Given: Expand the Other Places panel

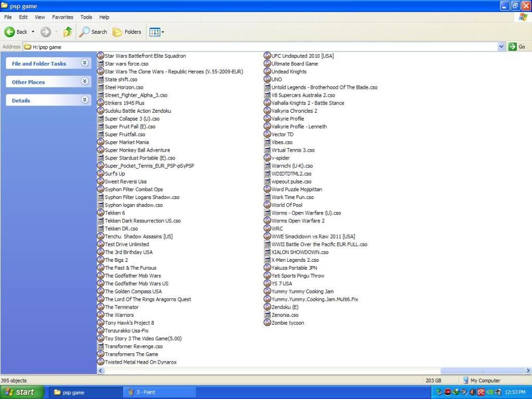Looking at the screenshot, I should (x=85, y=82).
